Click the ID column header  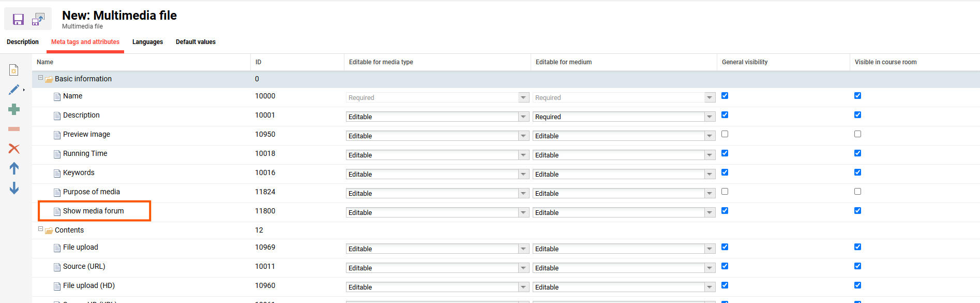(x=258, y=62)
